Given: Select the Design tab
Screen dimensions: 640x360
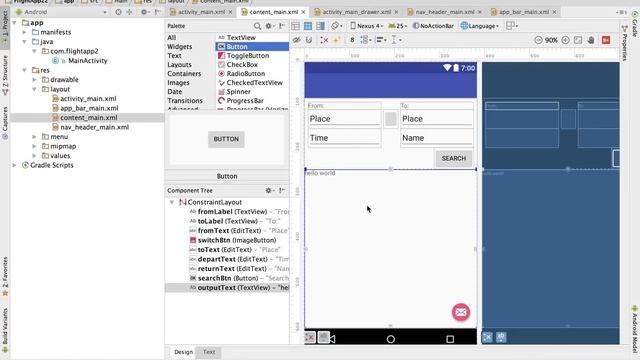Looking at the screenshot, I should (183, 352).
